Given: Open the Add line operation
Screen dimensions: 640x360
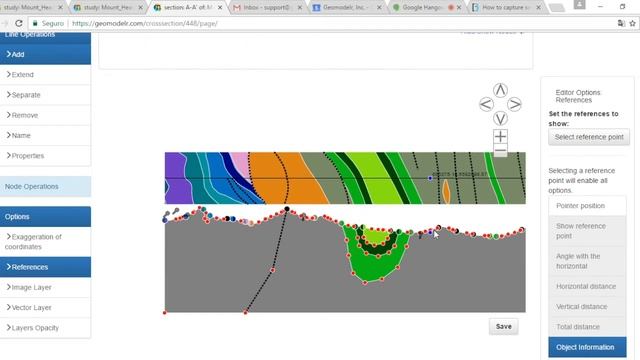Looking at the screenshot, I should (x=45, y=54).
